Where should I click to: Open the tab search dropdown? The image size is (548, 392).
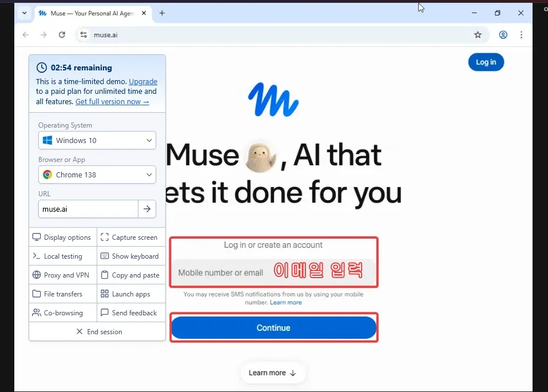(24, 13)
